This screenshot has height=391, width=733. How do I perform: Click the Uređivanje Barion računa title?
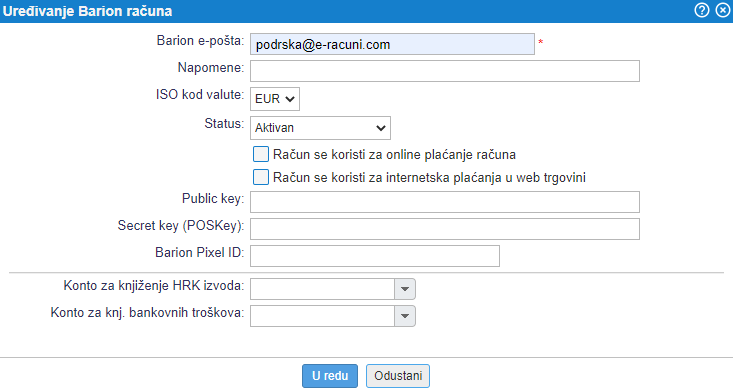click(87, 11)
